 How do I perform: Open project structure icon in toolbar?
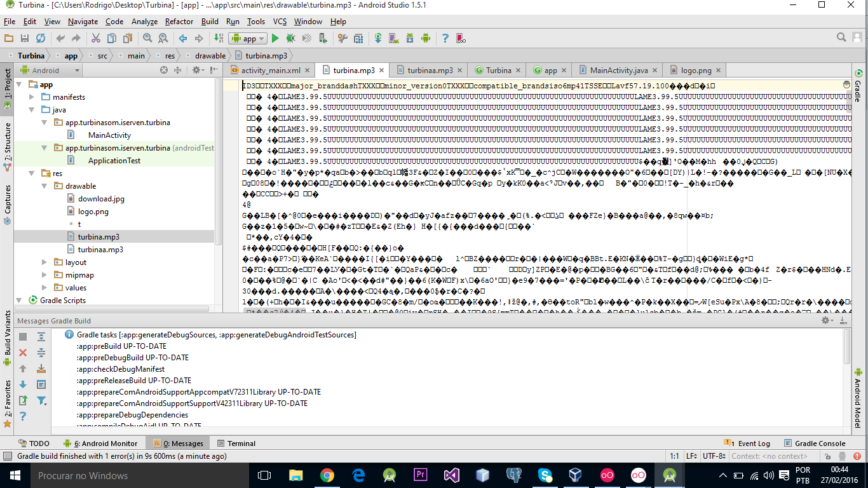[358, 39]
